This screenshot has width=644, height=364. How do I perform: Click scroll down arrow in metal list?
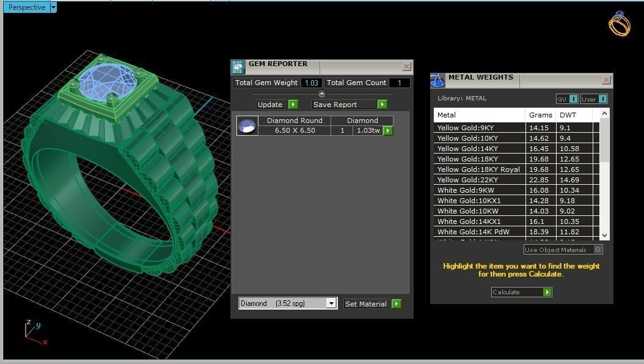[604, 236]
